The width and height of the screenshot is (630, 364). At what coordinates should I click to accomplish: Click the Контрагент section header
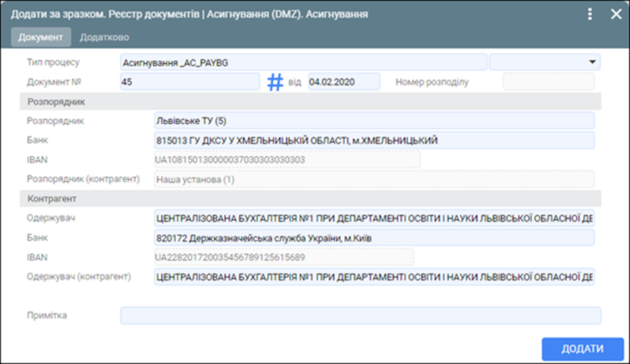(310, 199)
